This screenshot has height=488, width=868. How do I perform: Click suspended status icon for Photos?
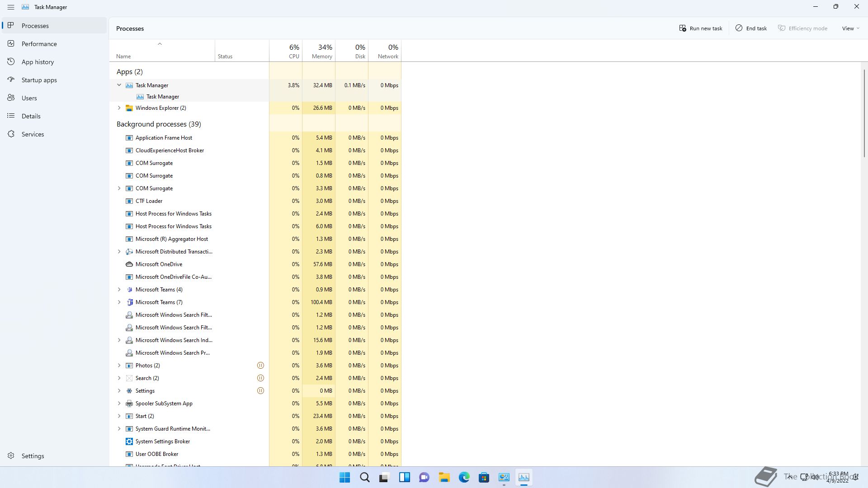260,365
